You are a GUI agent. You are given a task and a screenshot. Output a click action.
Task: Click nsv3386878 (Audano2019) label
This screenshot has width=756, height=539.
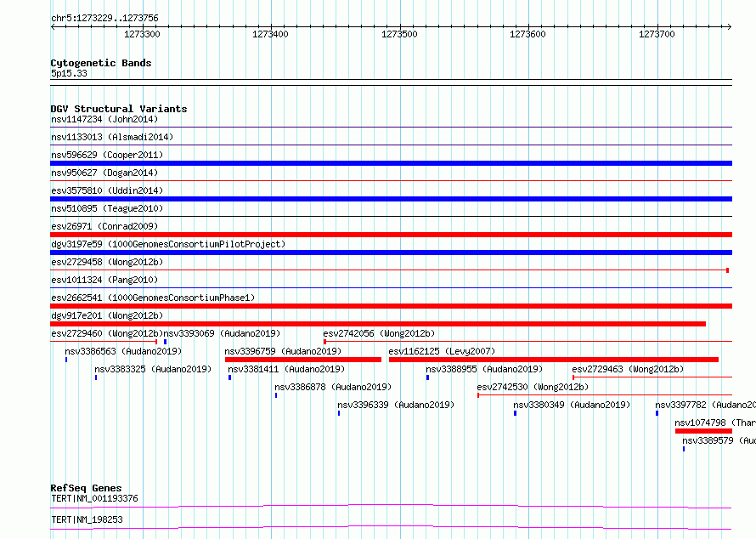coord(333,387)
